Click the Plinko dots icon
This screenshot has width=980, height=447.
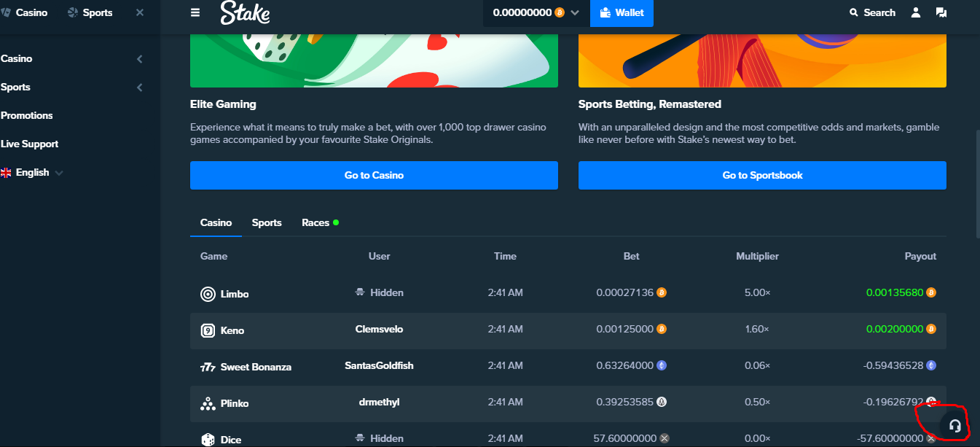click(208, 403)
